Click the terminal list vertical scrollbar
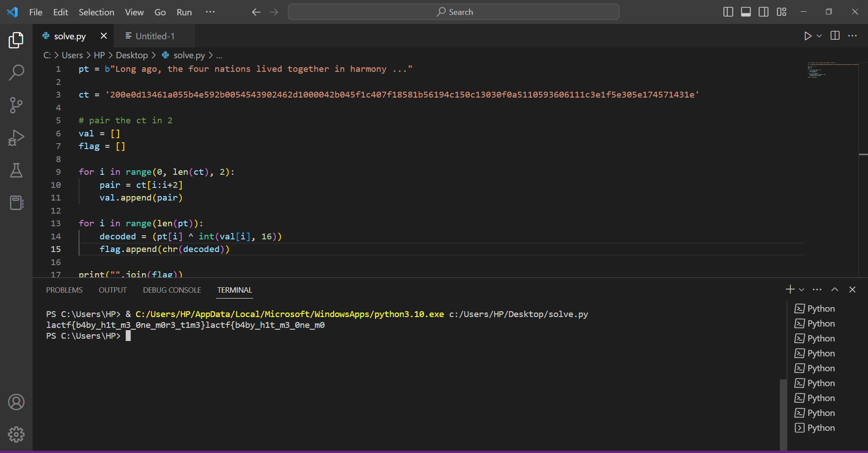 click(x=783, y=414)
